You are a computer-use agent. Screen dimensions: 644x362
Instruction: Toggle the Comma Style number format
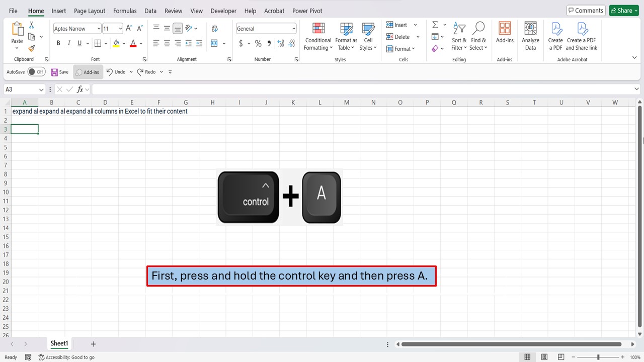(x=268, y=43)
